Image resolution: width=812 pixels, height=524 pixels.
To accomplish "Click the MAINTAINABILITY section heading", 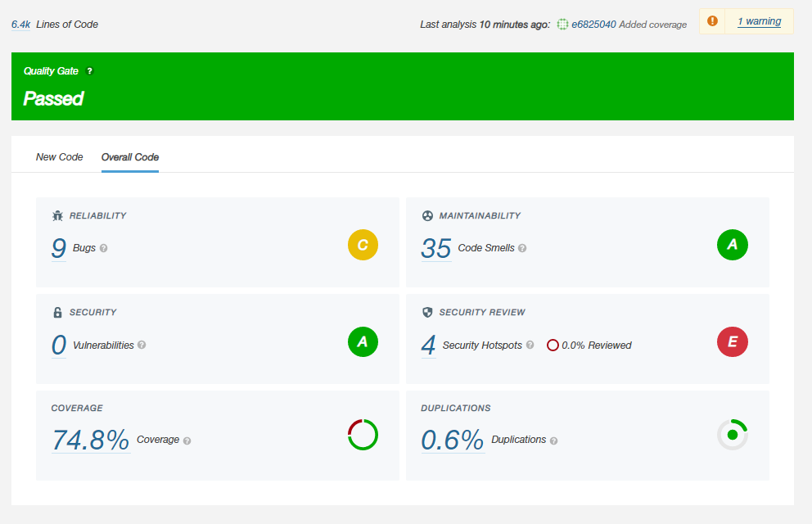I will 480,215.
